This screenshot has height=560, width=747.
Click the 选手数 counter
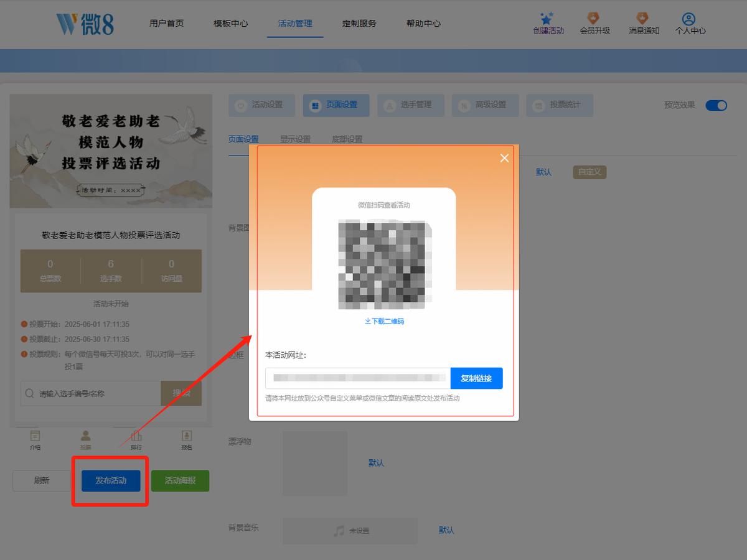pyautogui.click(x=111, y=271)
